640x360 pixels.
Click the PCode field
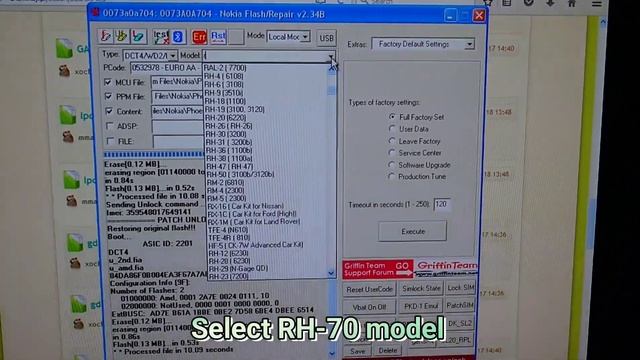tap(167, 68)
